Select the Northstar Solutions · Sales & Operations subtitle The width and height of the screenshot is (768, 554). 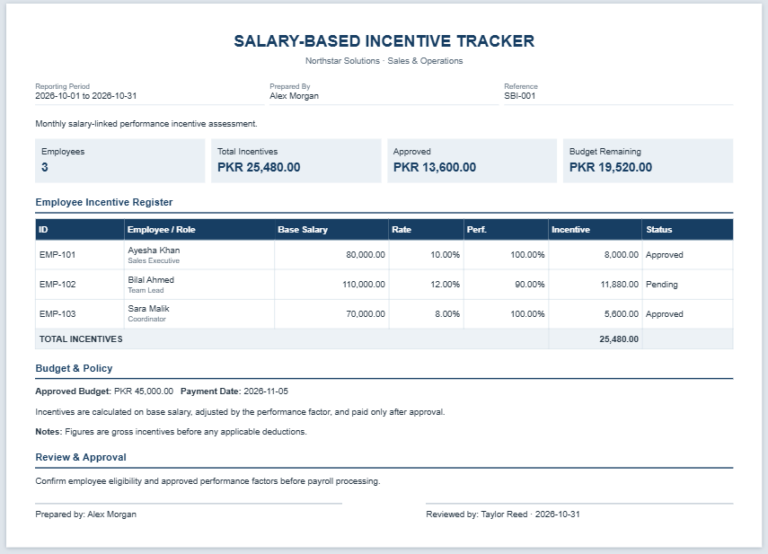pos(384,61)
